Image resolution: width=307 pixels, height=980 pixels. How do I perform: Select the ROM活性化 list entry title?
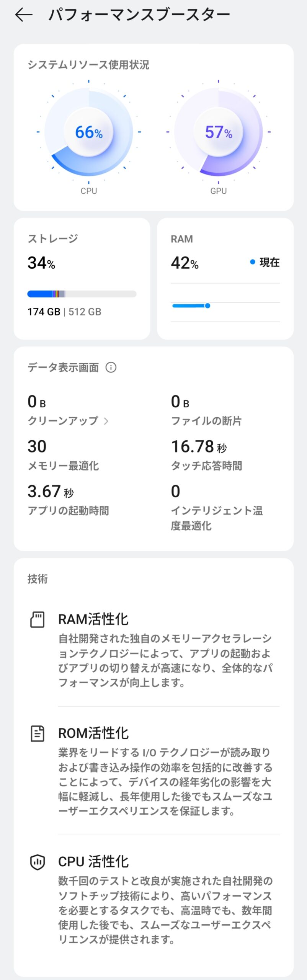pyautogui.click(x=93, y=733)
